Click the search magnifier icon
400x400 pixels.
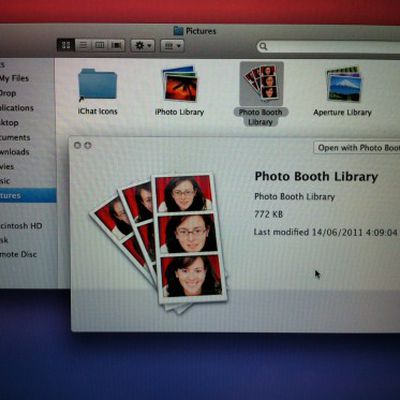click(263, 46)
